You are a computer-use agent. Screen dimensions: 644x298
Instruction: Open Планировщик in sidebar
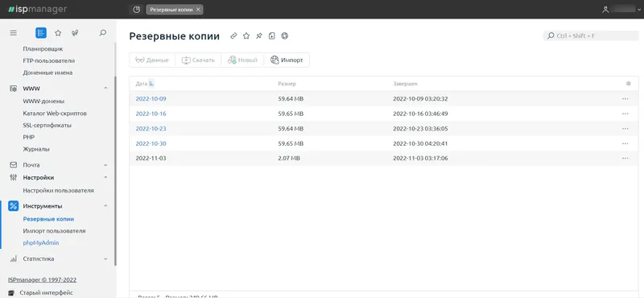(x=43, y=48)
